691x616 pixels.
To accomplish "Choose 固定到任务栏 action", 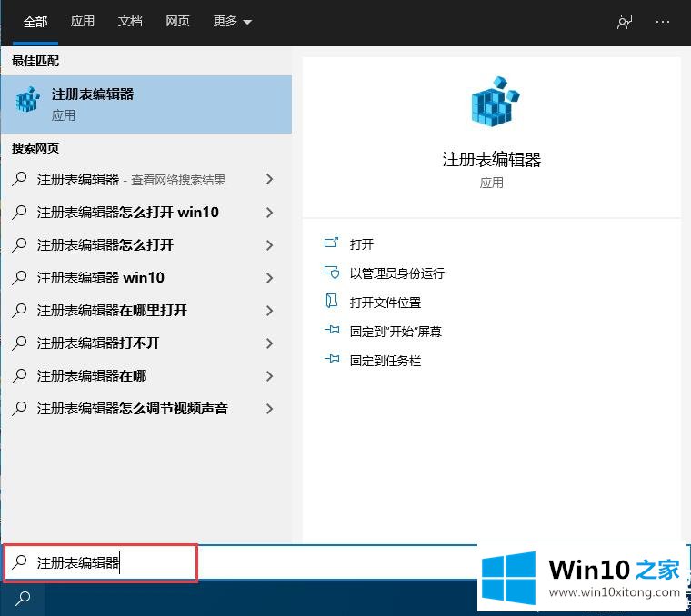I will 386,361.
